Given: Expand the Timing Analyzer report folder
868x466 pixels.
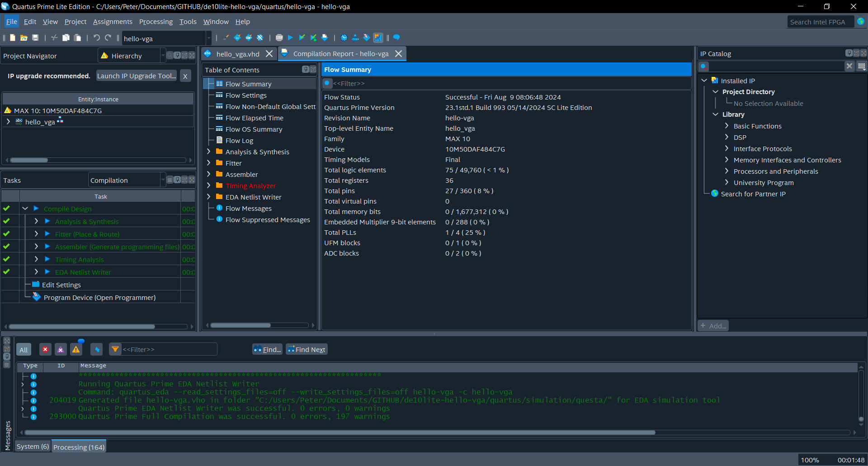Looking at the screenshot, I should 208,185.
